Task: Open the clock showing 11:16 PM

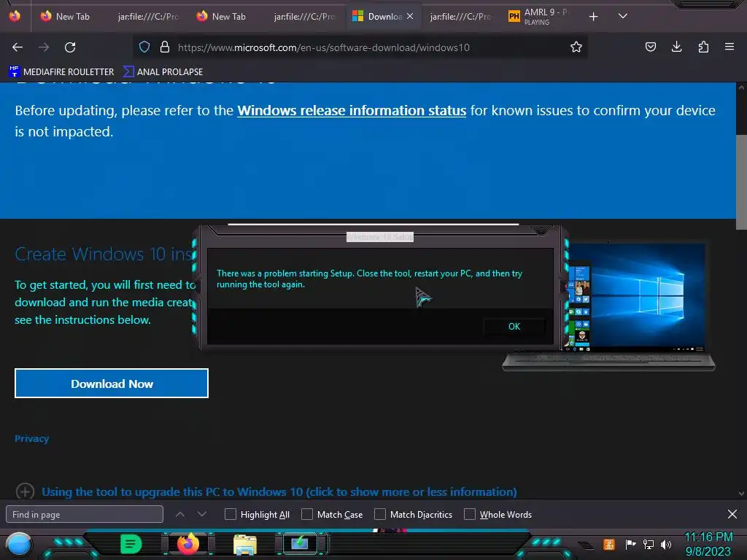Action: [708, 544]
